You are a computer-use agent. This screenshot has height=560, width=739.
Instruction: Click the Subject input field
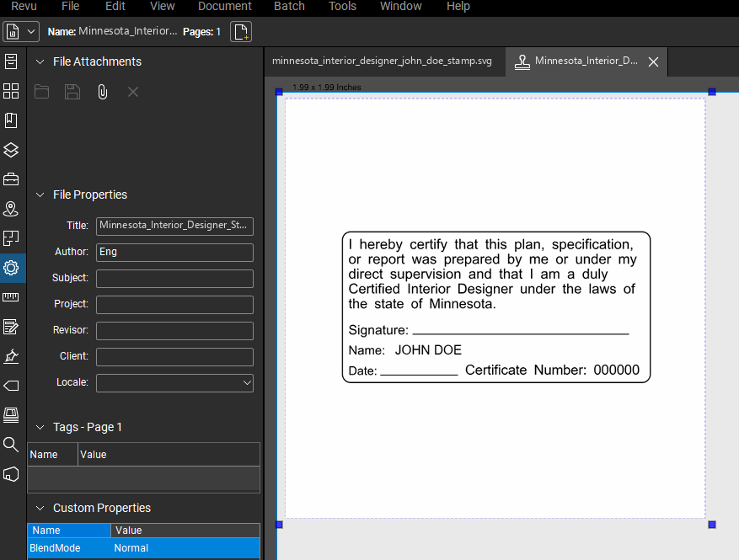point(175,279)
